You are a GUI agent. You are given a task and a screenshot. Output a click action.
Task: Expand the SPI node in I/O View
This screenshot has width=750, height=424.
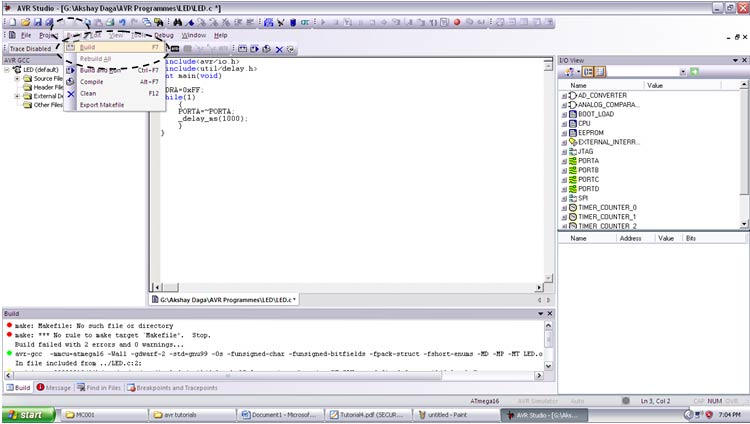[564, 198]
